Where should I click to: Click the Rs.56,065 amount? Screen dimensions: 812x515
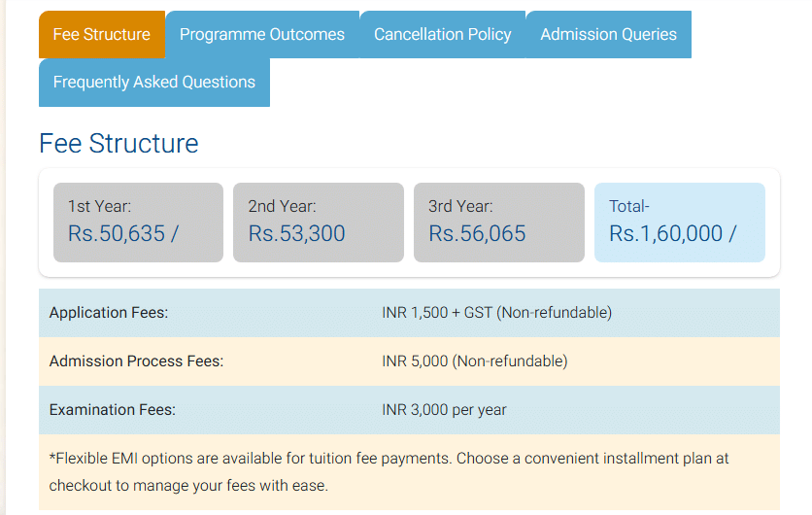click(x=477, y=233)
